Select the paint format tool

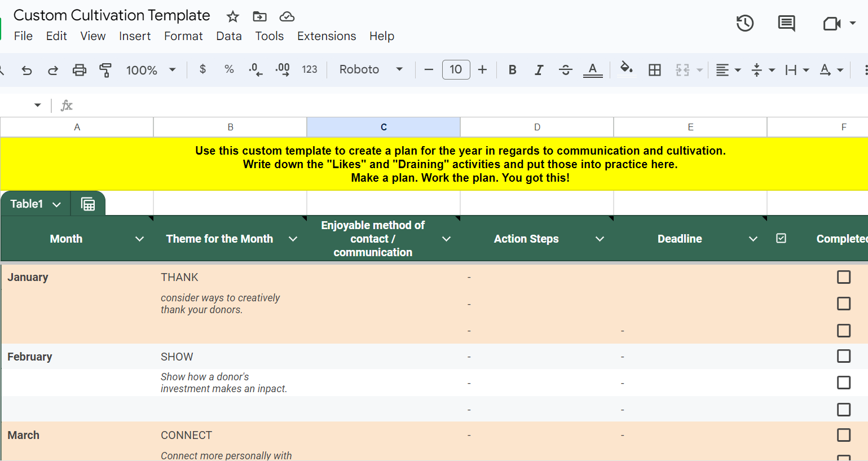click(105, 70)
